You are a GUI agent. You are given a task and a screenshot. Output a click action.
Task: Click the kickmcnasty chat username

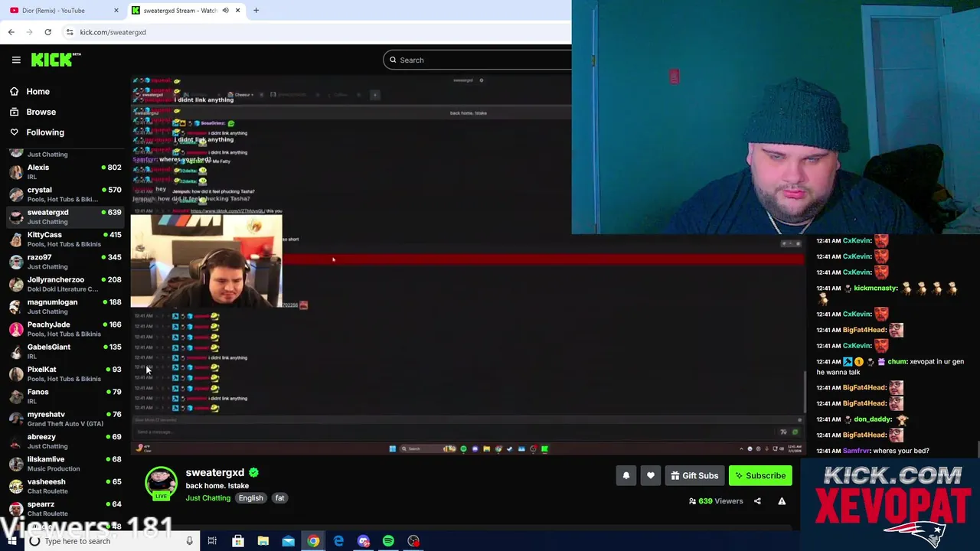point(875,288)
